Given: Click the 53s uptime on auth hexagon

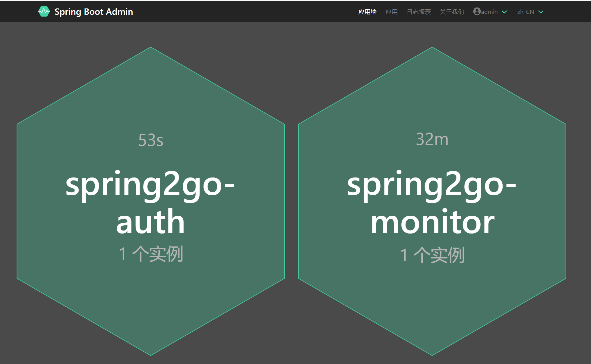Looking at the screenshot, I should [151, 140].
